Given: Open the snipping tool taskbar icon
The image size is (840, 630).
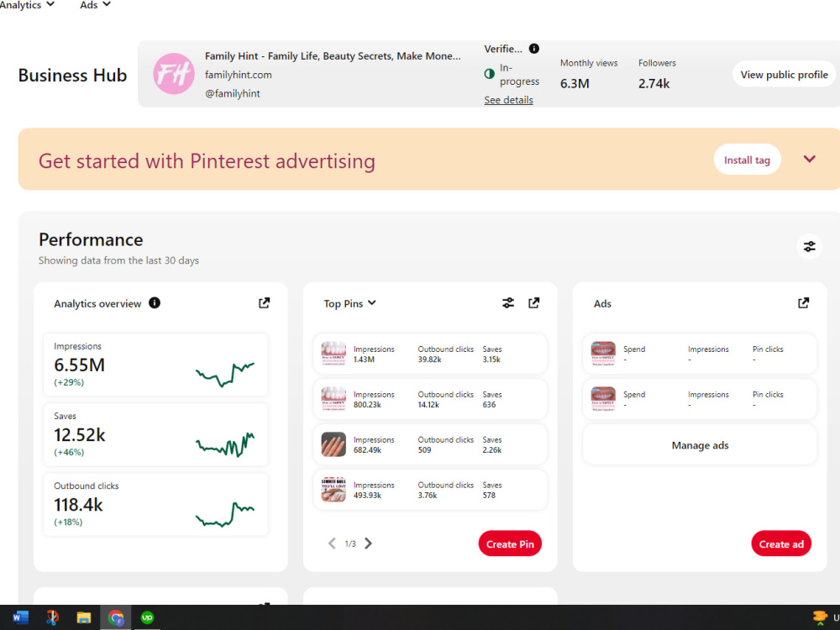Looking at the screenshot, I should click(52, 617).
